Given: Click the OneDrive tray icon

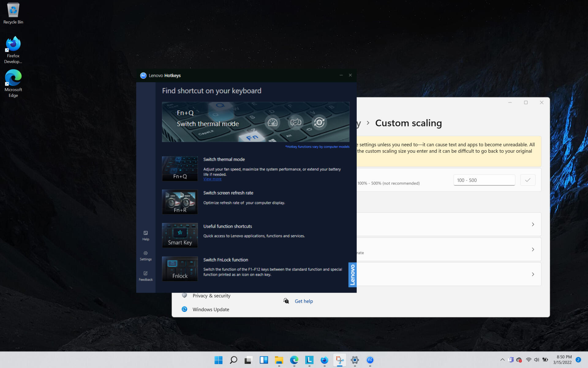Looking at the screenshot, I should click(519, 360).
